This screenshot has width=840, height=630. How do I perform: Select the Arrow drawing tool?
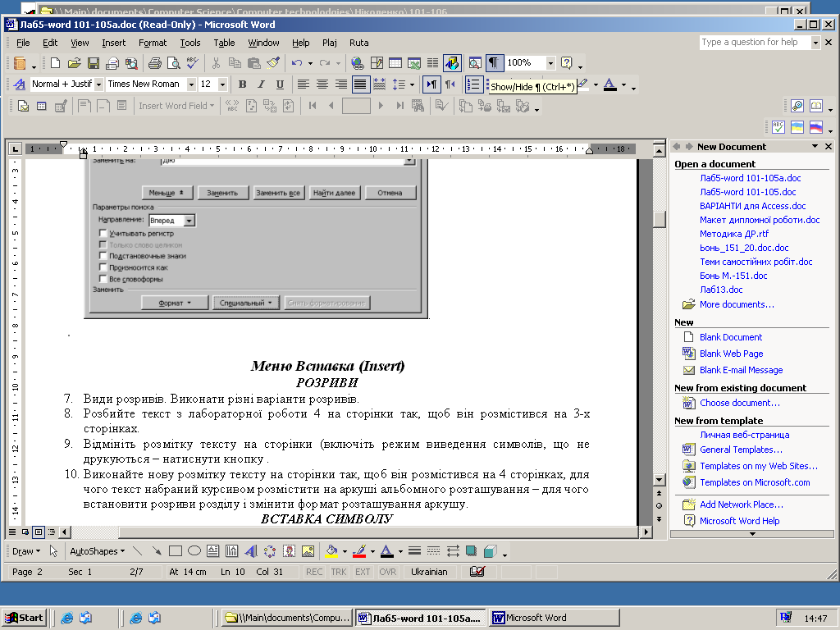click(x=157, y=550)
